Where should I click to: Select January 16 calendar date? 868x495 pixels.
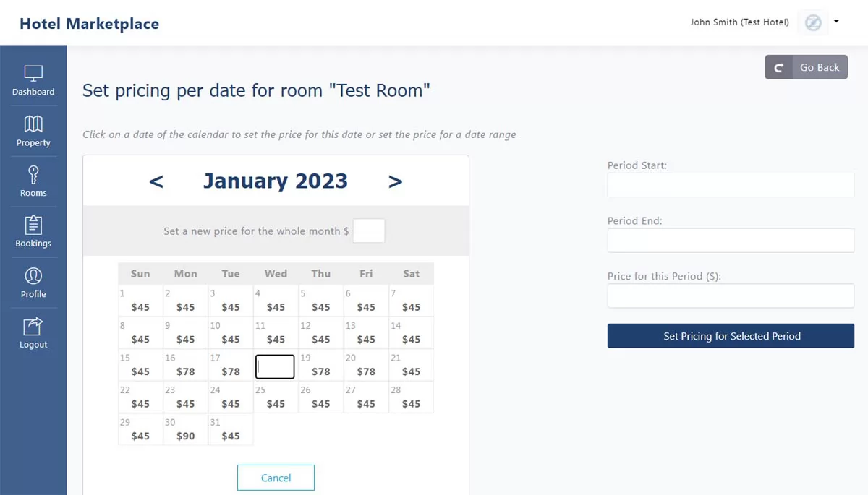185,366
